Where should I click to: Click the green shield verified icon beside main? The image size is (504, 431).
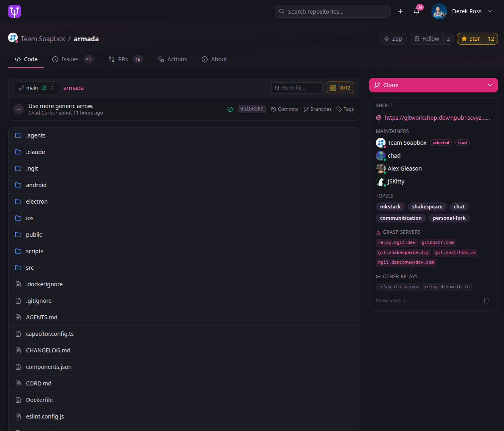pyautogui.click(x=44, y=88)
